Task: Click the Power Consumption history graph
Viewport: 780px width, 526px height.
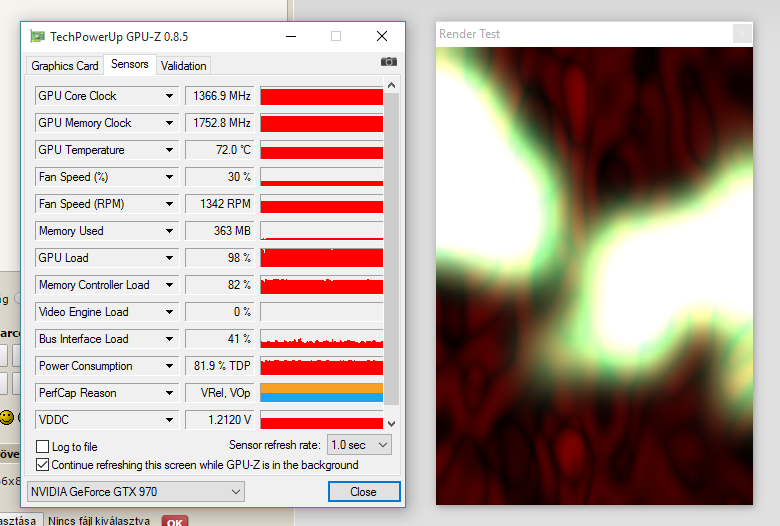Action: [321, 366]
